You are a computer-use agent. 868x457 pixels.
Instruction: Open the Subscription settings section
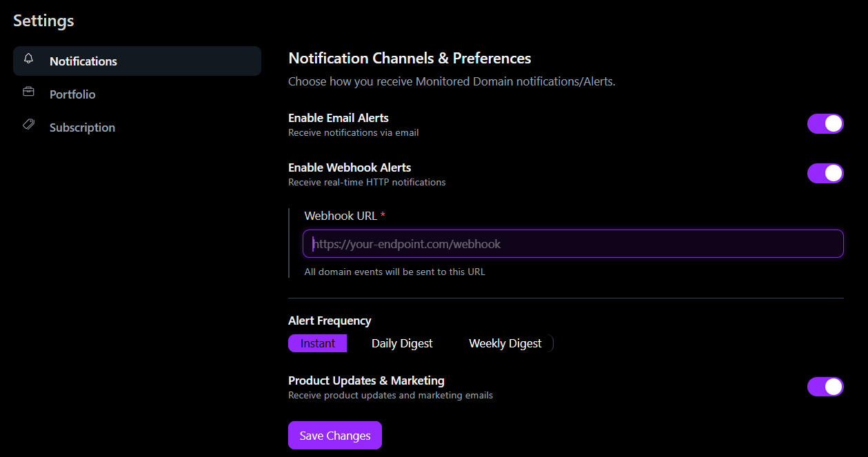click(x=82, y=126)
